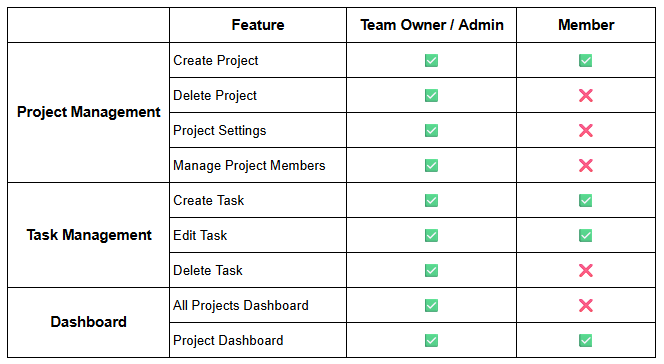Click the All Projects Dashboard feature label

(x=241, y=306)
